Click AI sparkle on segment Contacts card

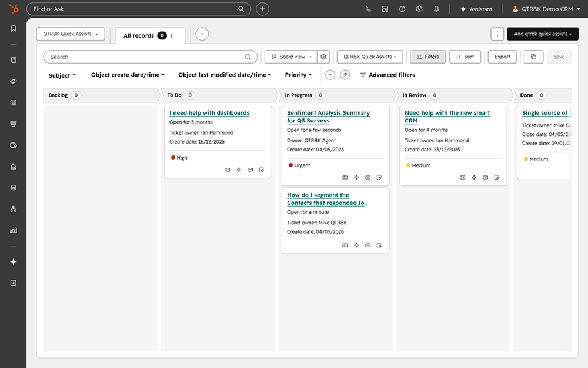click(x=357, y=245)
